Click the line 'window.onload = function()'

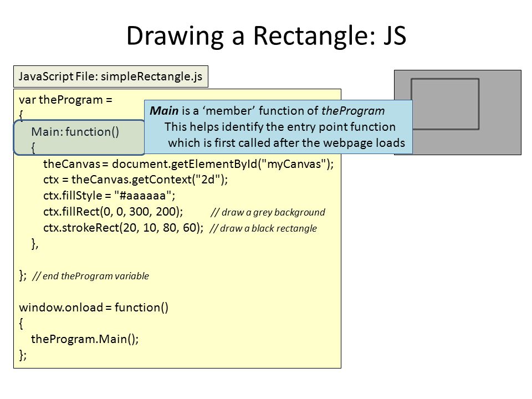click(94, 308)
